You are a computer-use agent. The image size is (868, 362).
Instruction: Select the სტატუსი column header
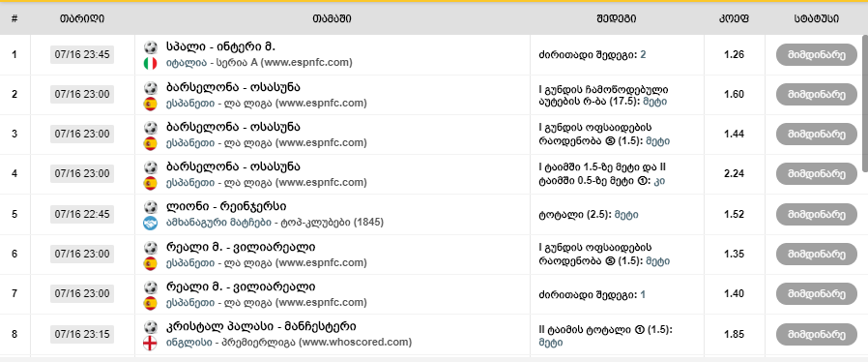(816, 18)
